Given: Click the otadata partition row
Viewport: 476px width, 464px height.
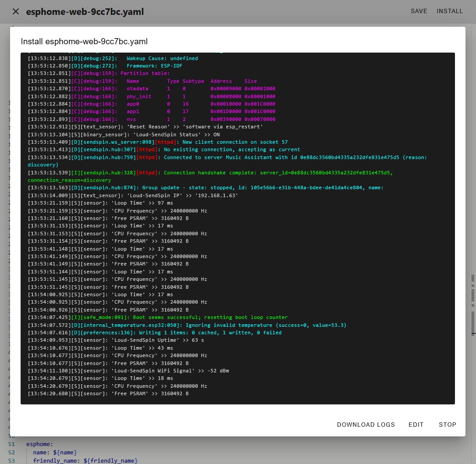Looking at the screenshot, I should coord(152,89).
